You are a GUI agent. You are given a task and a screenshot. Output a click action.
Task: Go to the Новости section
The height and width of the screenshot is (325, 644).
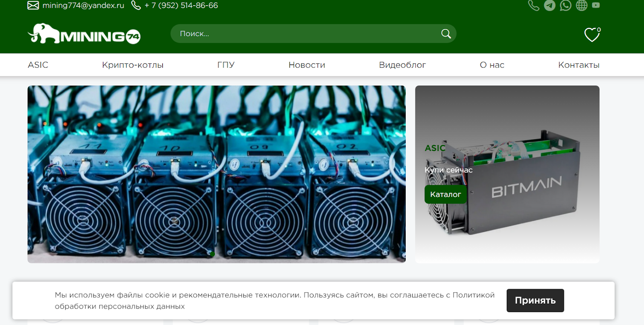tap(307, 65)
